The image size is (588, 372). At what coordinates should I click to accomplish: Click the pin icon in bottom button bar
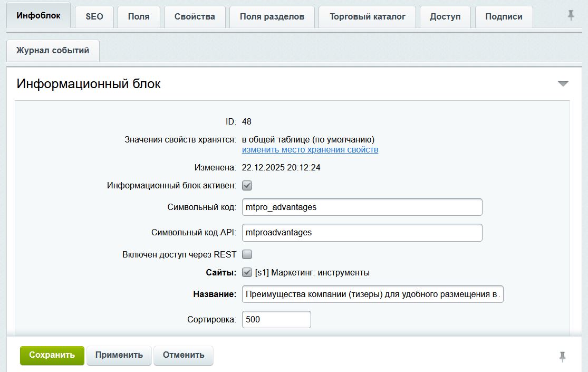coord(563,357)
